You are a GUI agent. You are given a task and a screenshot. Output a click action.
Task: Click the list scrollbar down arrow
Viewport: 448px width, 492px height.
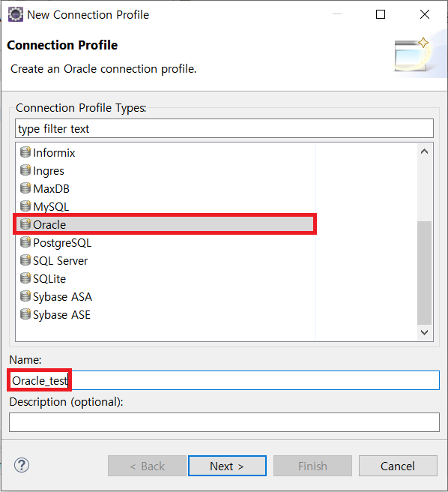425,332
